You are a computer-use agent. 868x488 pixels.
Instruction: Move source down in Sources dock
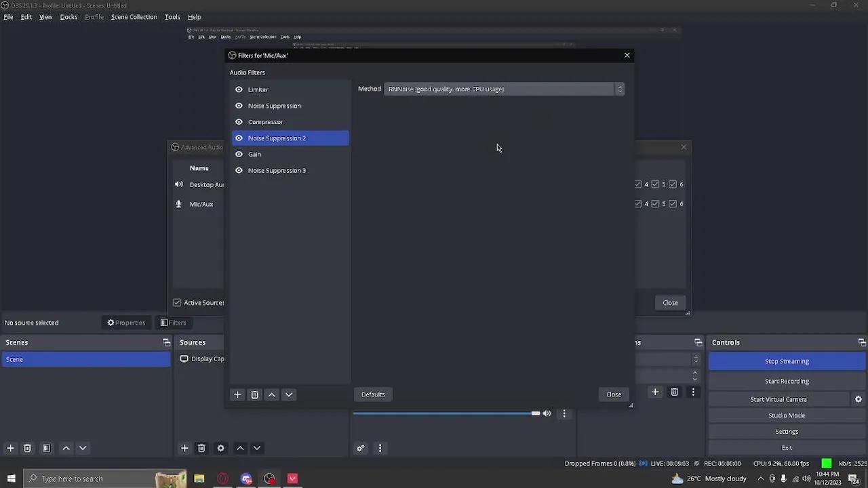(x=257, y=448)
